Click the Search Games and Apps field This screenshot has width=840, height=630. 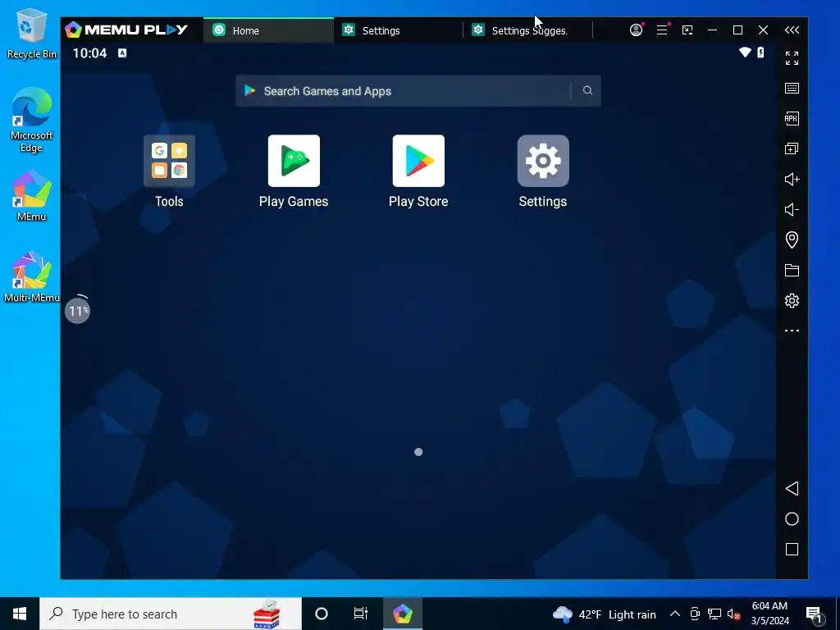(418, 90)
